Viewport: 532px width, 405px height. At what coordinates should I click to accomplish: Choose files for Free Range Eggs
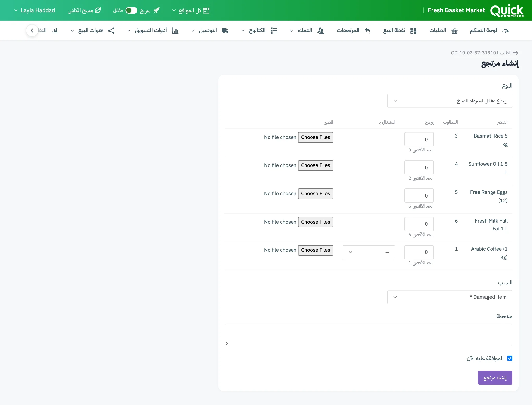click(x=316, y=194)
